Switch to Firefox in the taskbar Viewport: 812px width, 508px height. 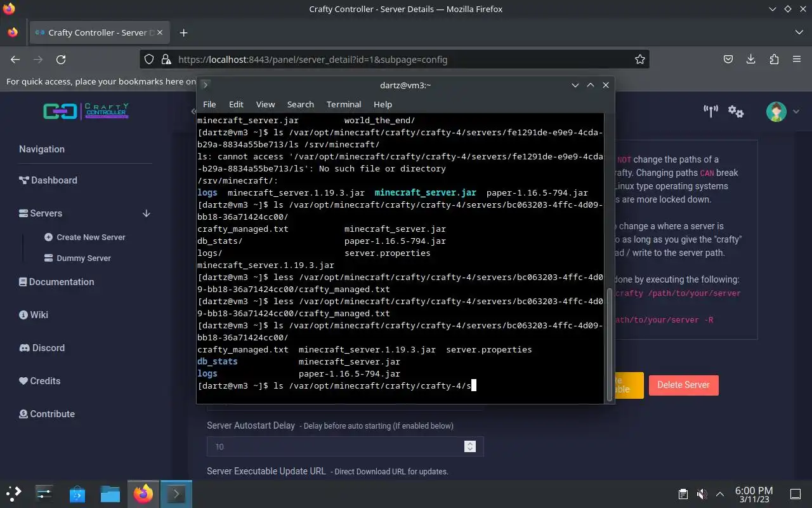[x=143, y=493]
